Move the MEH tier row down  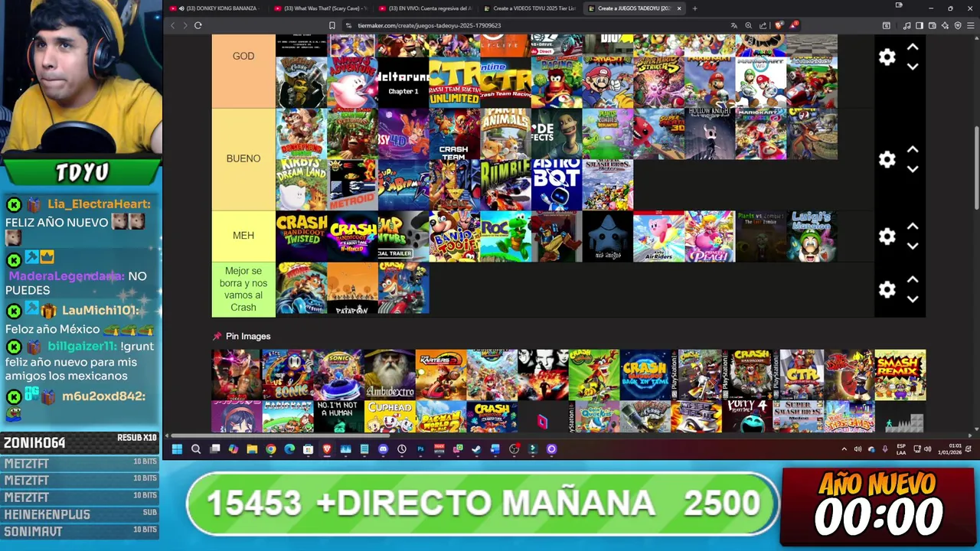[x=913, y=246]
